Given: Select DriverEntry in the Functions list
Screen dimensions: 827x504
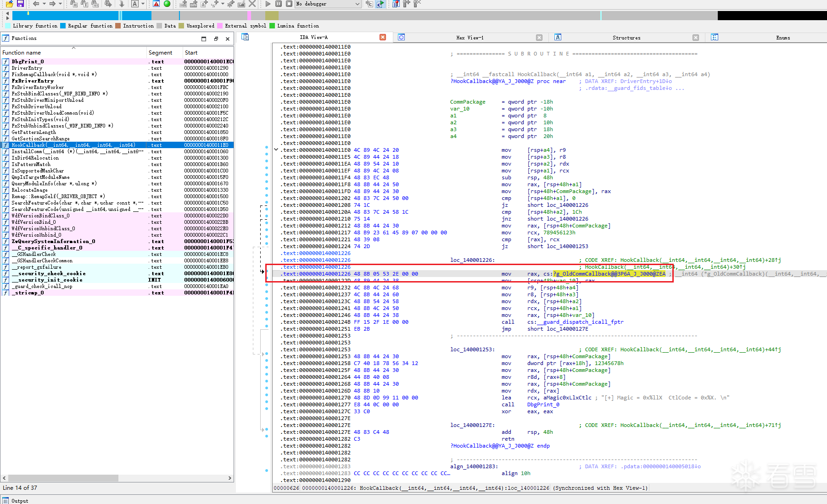Looking at the screenshot, I should pos(27,68).
